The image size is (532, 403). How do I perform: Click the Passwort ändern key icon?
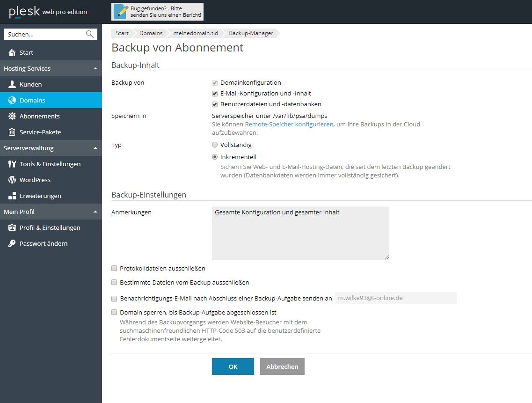click(12, 243)
